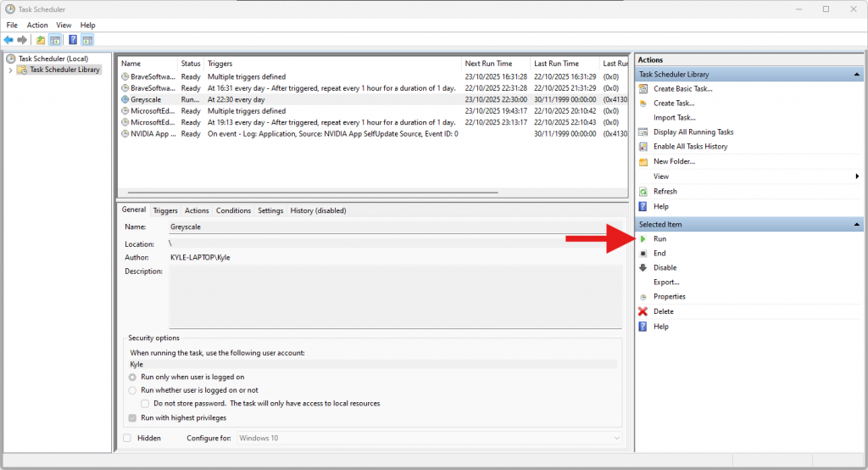868x470 pixels.
Task: Check Do not store password box
Action: click(145, 404)
